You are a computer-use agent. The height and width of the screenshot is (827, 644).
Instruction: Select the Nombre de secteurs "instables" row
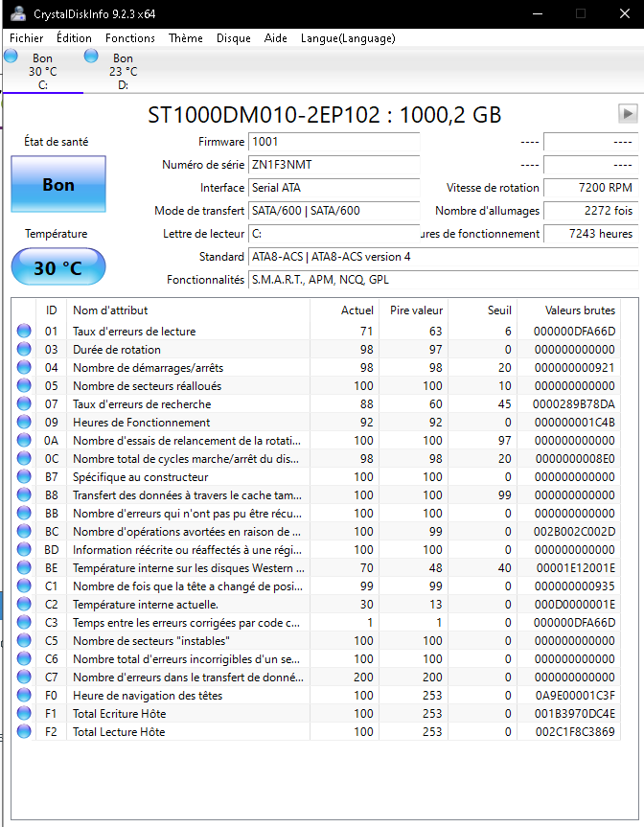coord(316,640)
